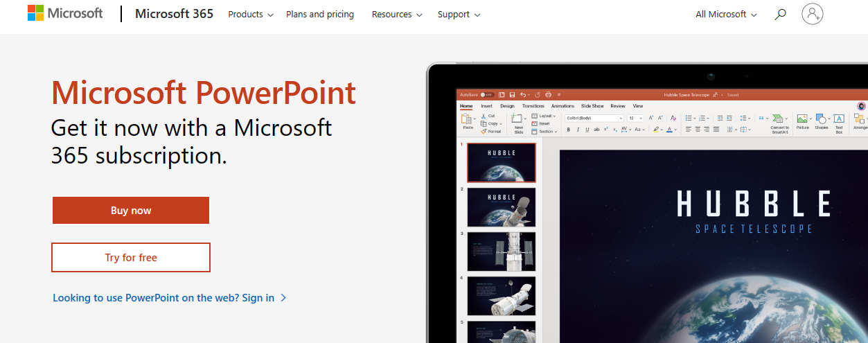
Task: Click increase indent icon in preview
Action: [x=720, y=118]
